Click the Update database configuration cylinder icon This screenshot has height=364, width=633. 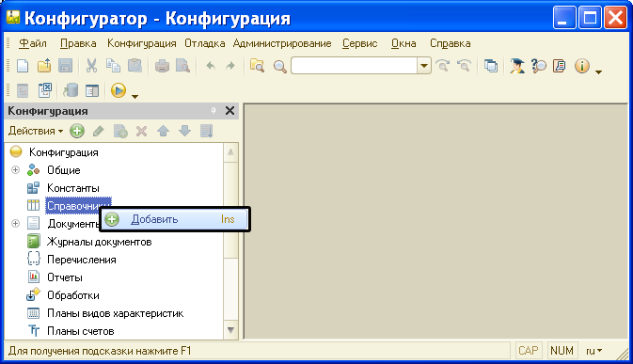tap(71, 90)
